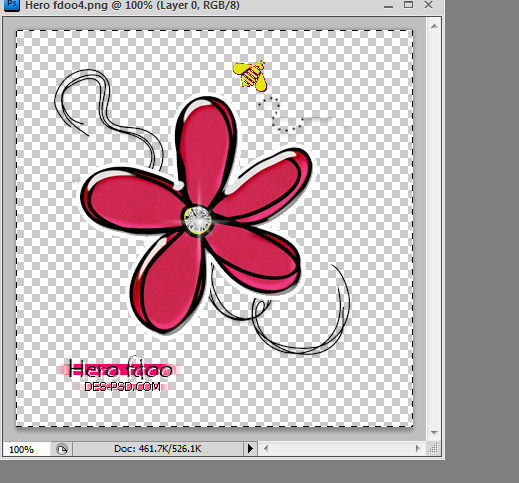
Task: Click the horizontal scrollbar left arrow
Action: click(266, 449)
